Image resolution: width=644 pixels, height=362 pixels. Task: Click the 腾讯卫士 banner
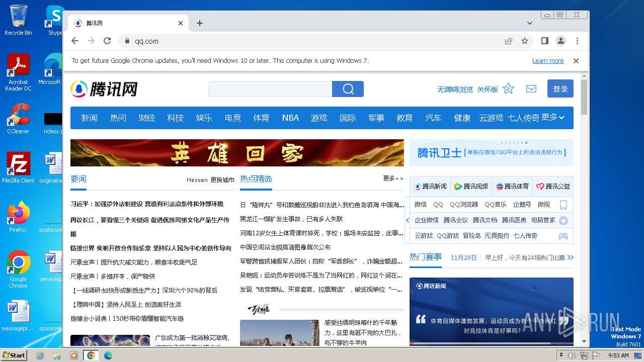coord(492,153)
